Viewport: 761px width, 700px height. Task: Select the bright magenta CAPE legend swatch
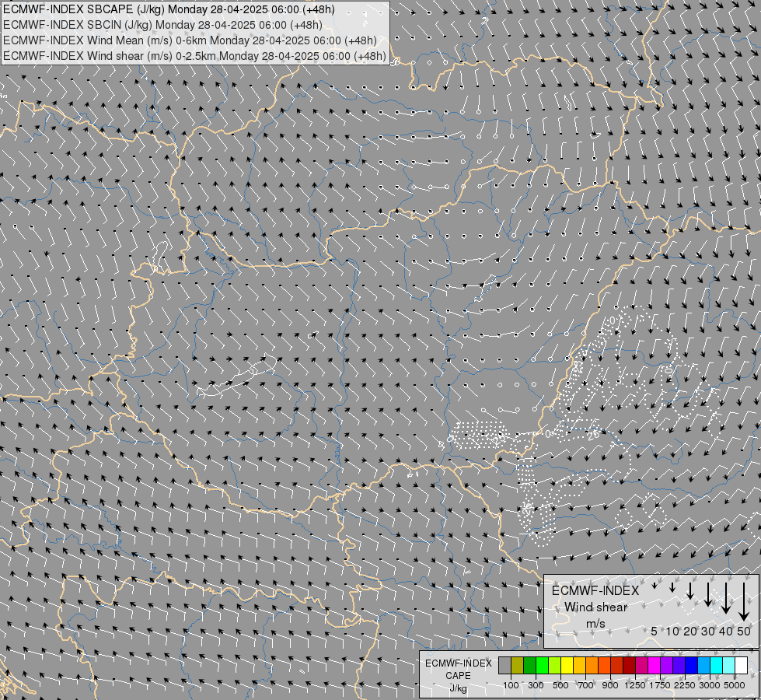655,666
